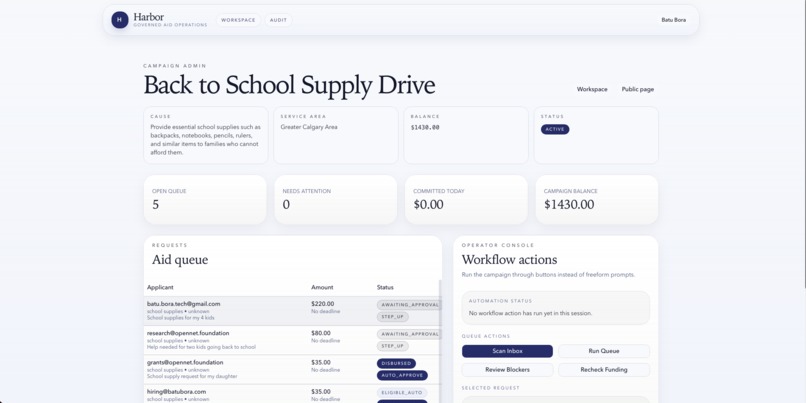Click the Scan Inbox button
The image size is (806, 403).
tap(507, 351)
